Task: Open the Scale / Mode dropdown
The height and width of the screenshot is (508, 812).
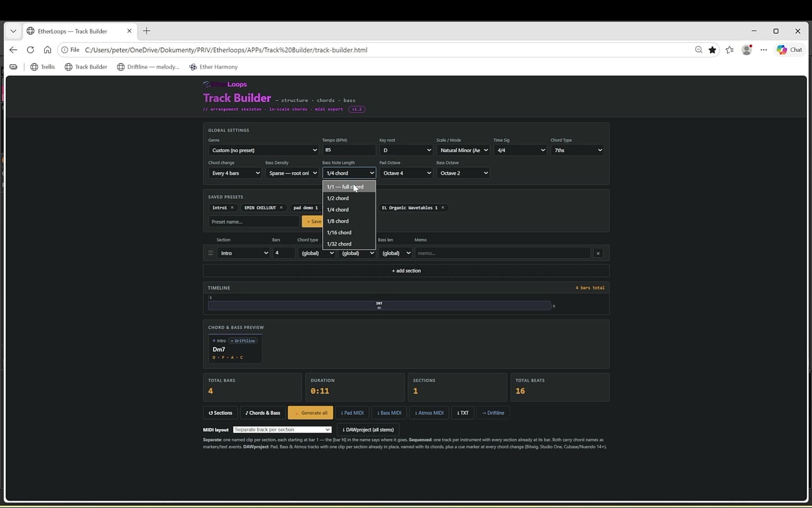Action: pyautogui.click(x=463, y=150)
